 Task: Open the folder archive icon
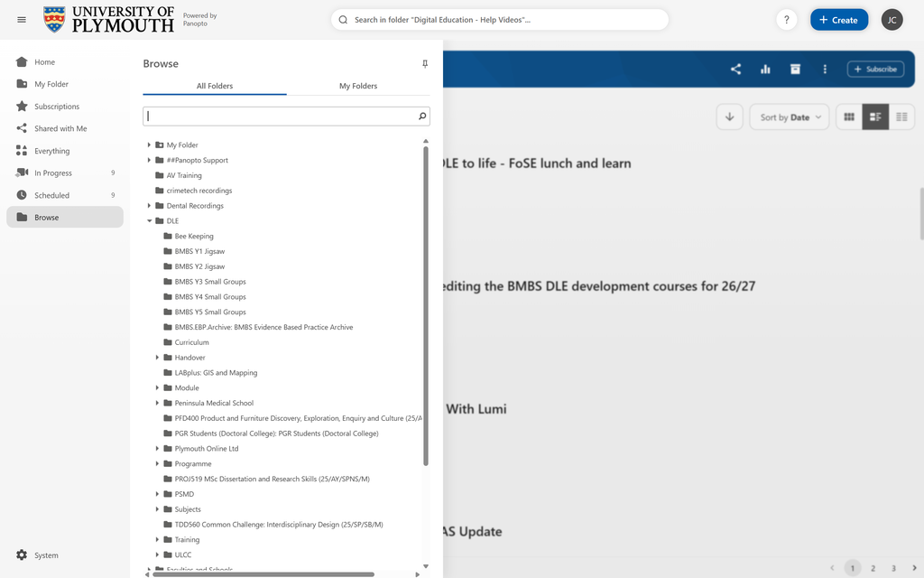(795, 69)
